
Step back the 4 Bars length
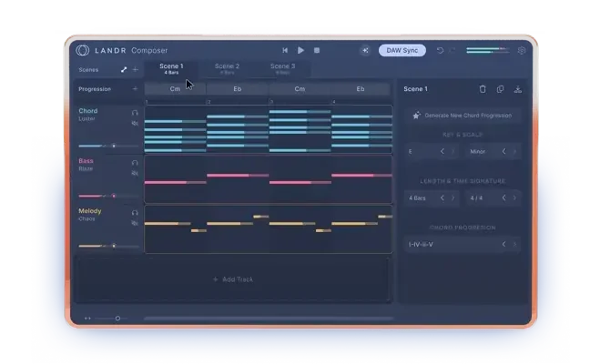442,197
